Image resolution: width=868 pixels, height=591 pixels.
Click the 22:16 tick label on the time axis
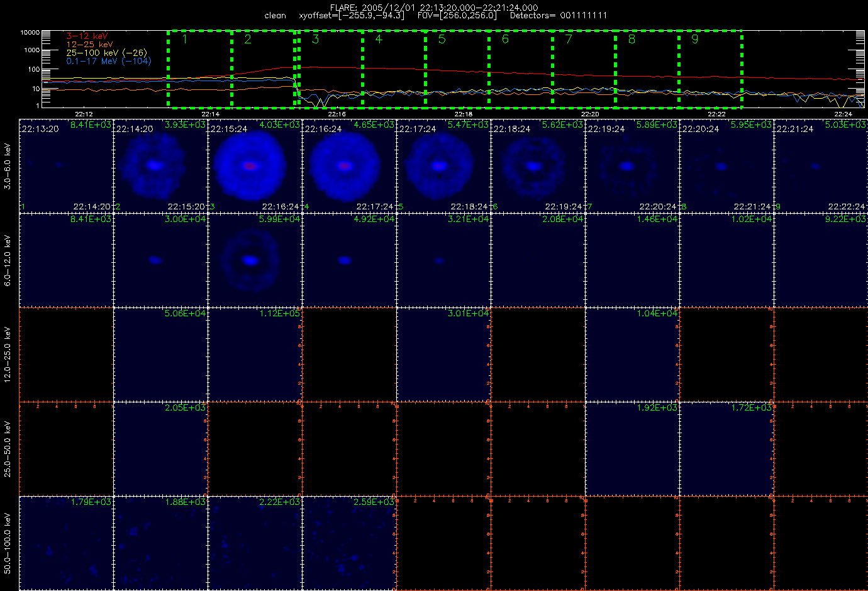coord(337,114)
